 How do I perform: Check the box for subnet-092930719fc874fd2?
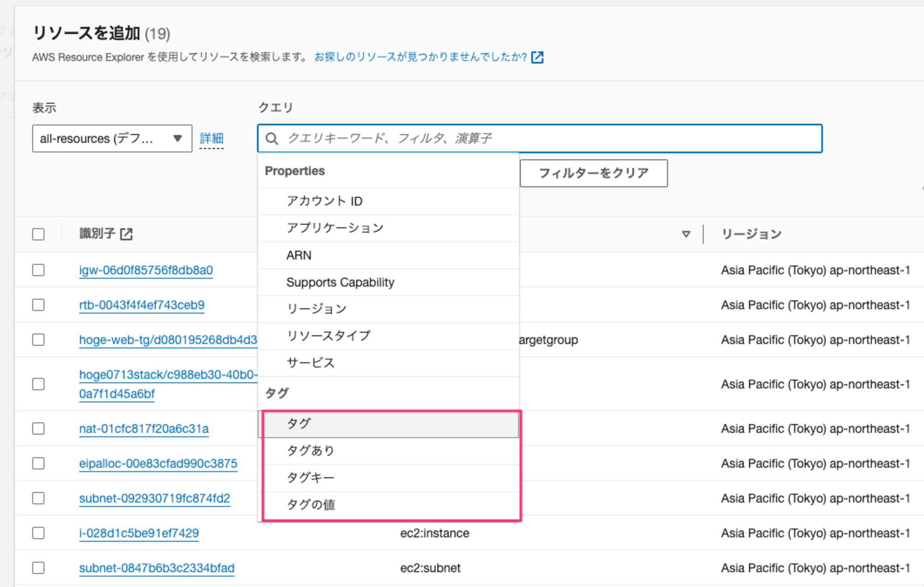click(x=38, y=498)
